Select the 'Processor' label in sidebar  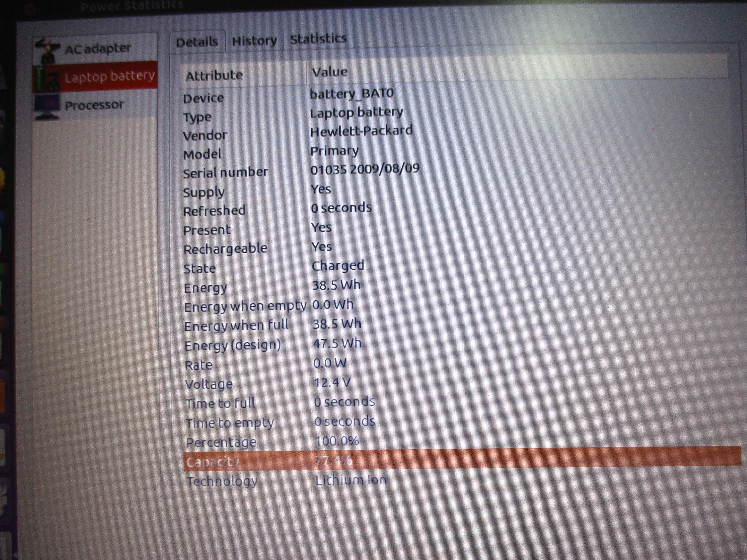(94, 105)
